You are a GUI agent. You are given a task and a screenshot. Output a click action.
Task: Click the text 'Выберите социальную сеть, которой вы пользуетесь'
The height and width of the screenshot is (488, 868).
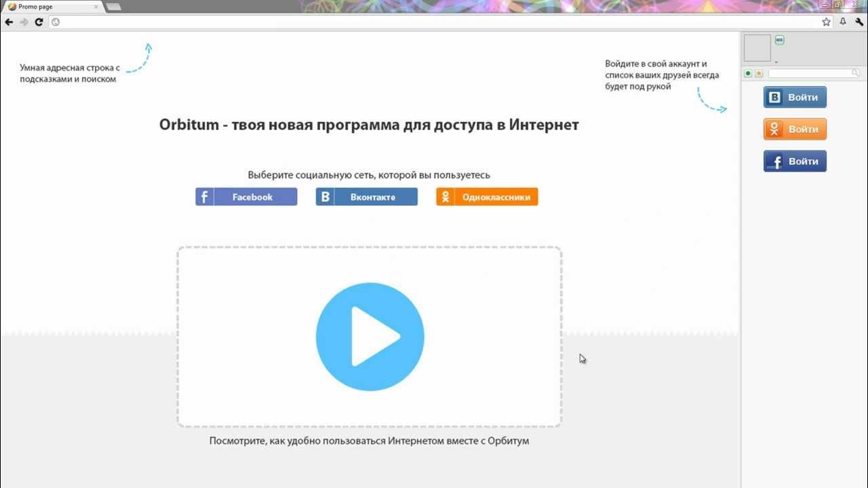point(369,175)
